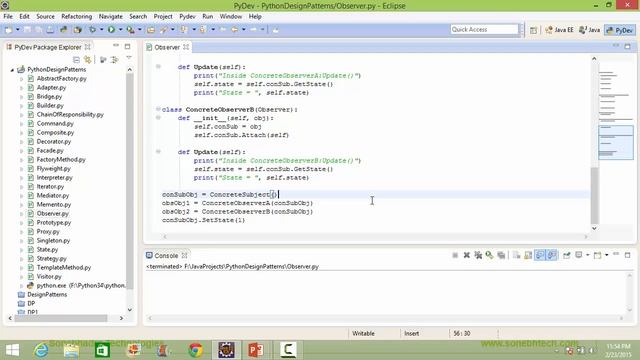Run the script with green Run icon
This screenshot has height=360, width=640.
pos(111,30)
